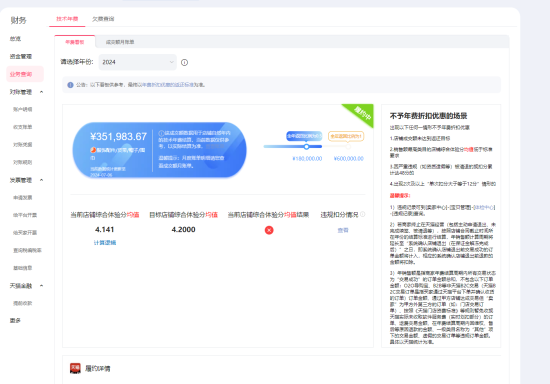This screenshot has height=384, width=550.
Task: Click the ¥600,000.00 target marker
Action: coord(348,147)
